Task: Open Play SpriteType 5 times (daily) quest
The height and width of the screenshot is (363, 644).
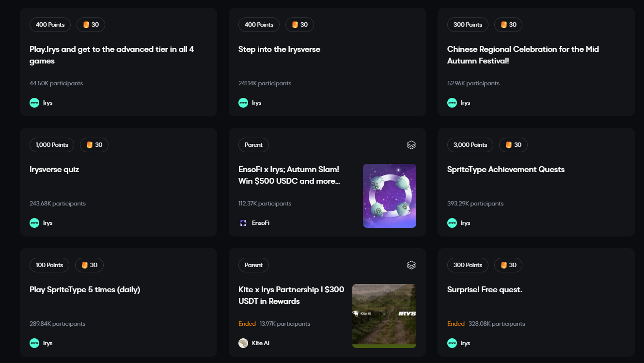Action: [85, 290]
